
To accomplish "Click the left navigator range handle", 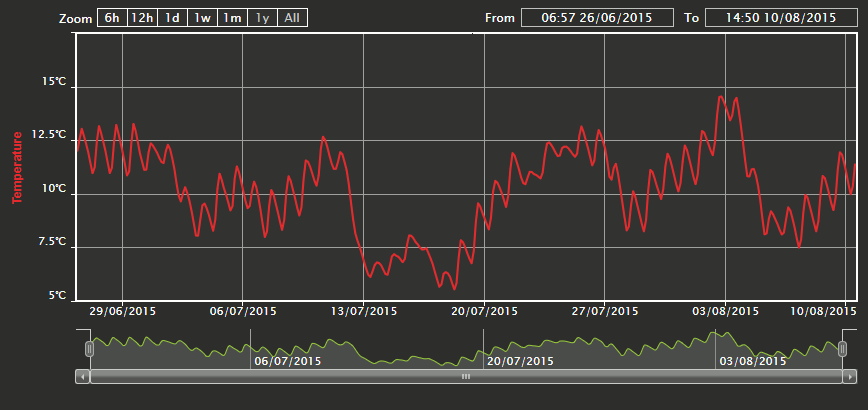I will coord(90,349).
